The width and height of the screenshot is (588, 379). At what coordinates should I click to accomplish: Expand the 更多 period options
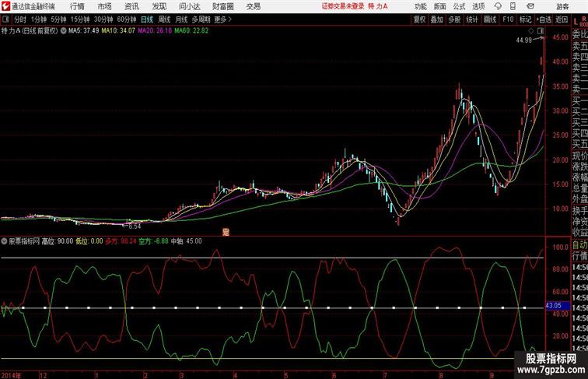point(222,19)
